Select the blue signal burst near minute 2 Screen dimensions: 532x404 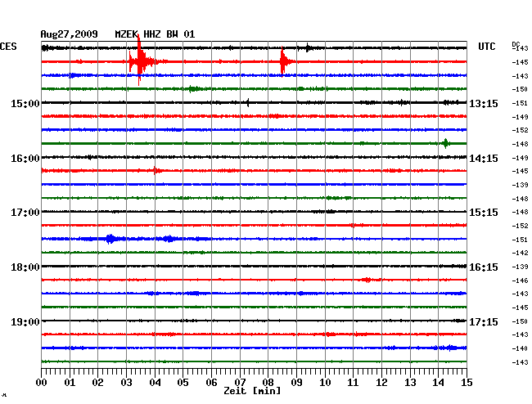(x=110, y=239)
